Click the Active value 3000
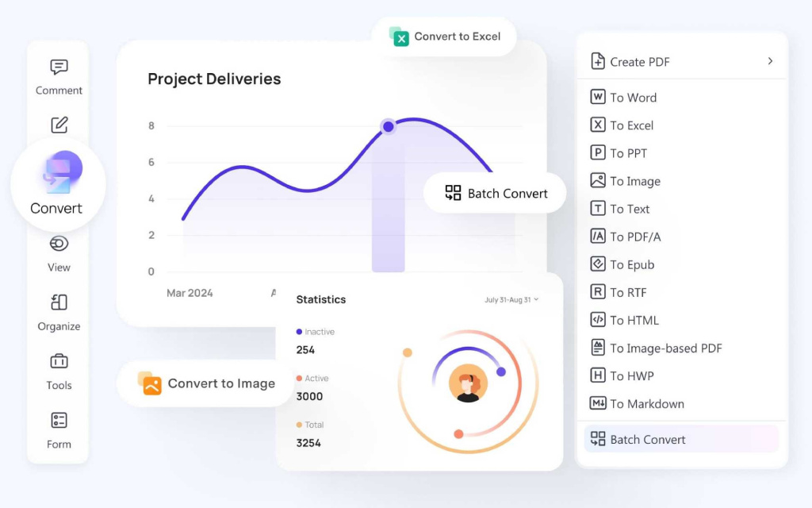Screen dimensions: 812x508 (x=310, y=397)
